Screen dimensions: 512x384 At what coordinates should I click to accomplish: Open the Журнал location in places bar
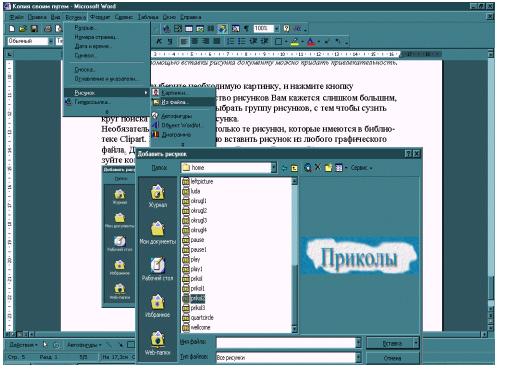[x=157, y=197]
